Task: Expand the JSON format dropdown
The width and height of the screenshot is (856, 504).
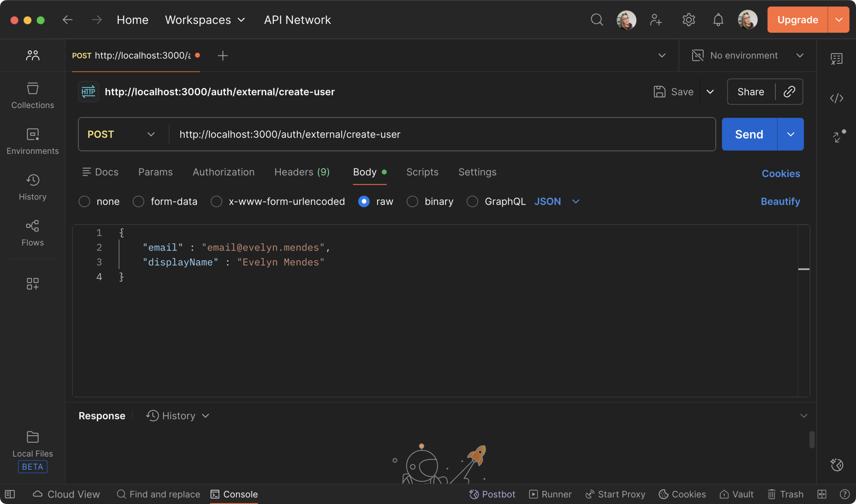Action: 575,201
